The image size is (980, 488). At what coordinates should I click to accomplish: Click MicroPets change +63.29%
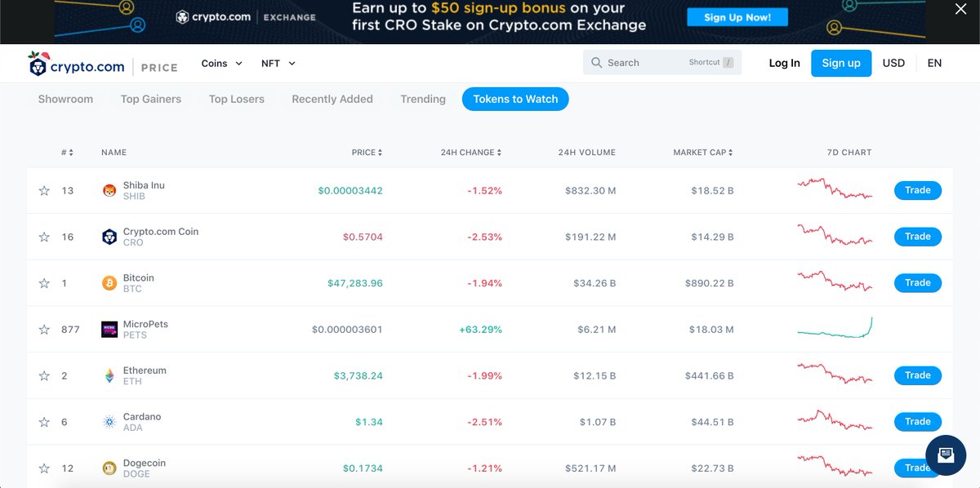pos(481,330)
